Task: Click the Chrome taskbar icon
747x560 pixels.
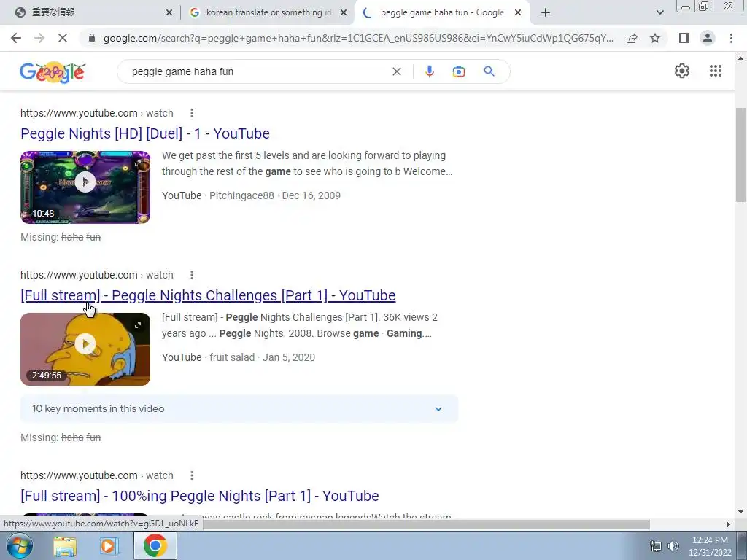Action: (x=155, y=545)
